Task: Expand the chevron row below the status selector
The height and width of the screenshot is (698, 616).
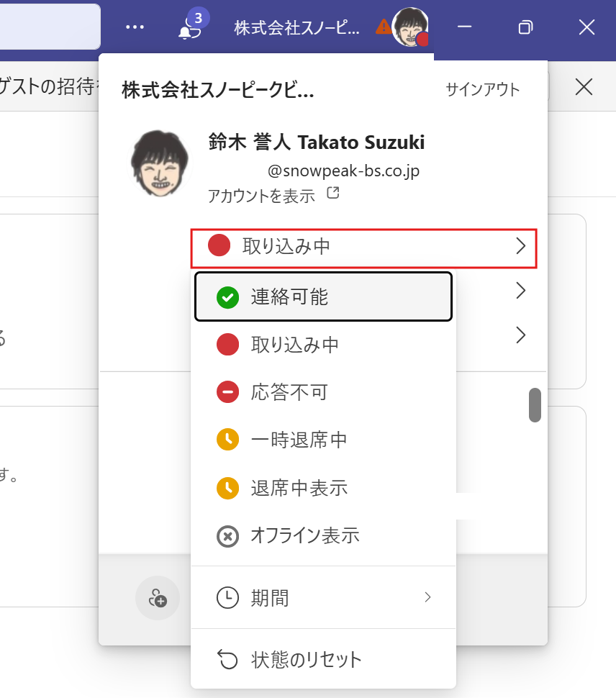Action: pos(521,291)
